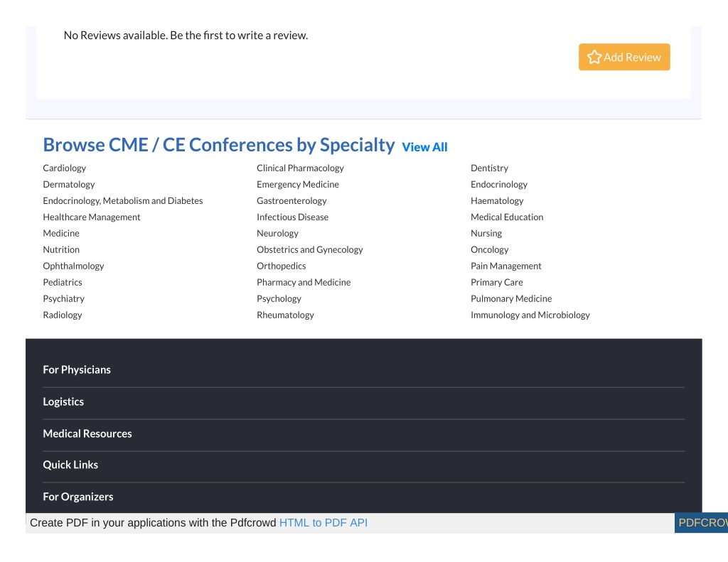Viewport: 728px width, 562px height.
Task: Select Obstetrics and Gynecology specialty
Action: [x=310, y=249]
